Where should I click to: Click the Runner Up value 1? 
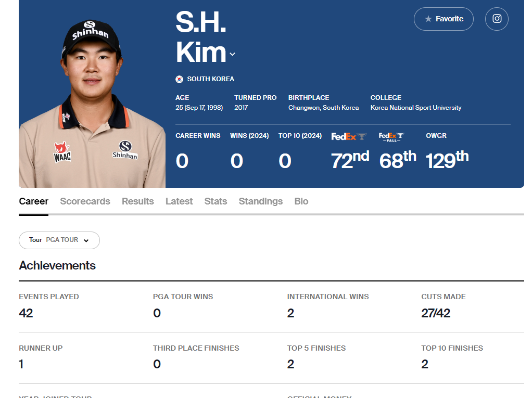21,364
